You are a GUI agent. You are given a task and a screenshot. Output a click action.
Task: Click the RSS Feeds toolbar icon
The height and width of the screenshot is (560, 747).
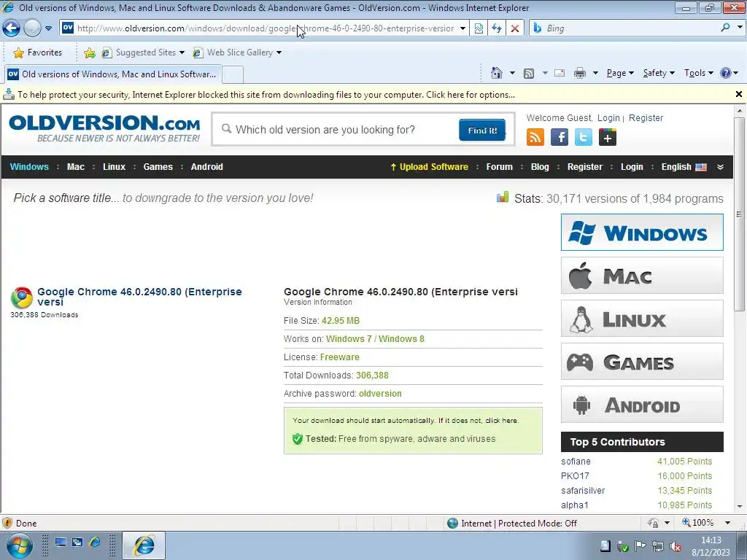point(529,74)
